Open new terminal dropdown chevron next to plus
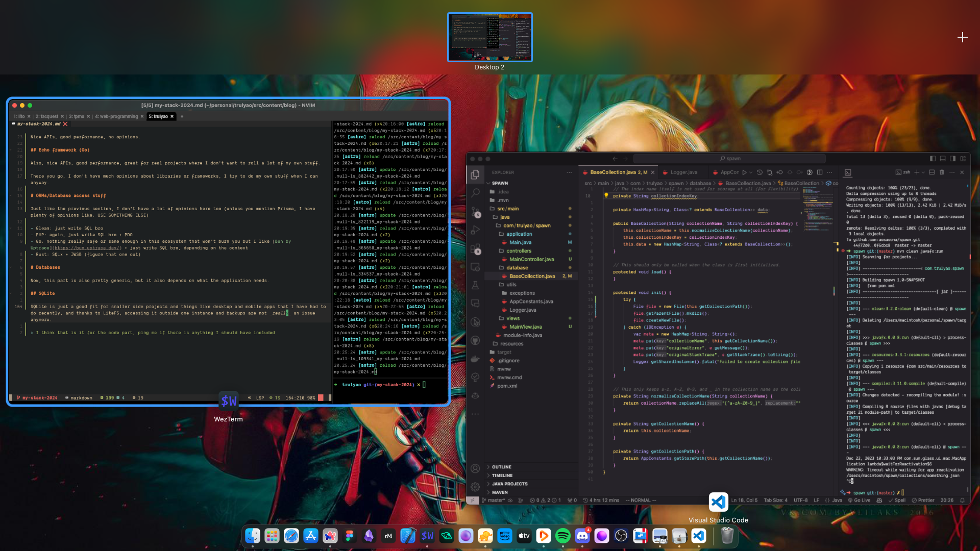Image resolution: width=980 pixels, height=551 pixels. [923, 172]
